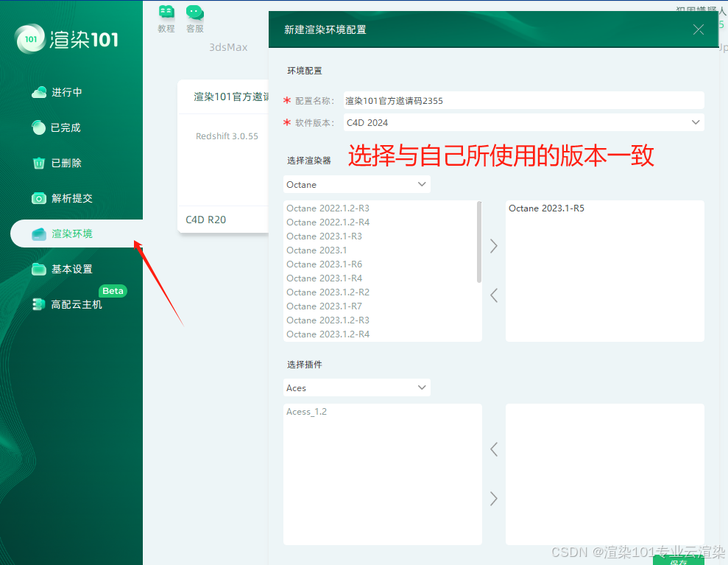This screenshot has width=728, height=565.
Task: Select Octane 2023.1-R3 in the list
Action: [324, 236]
